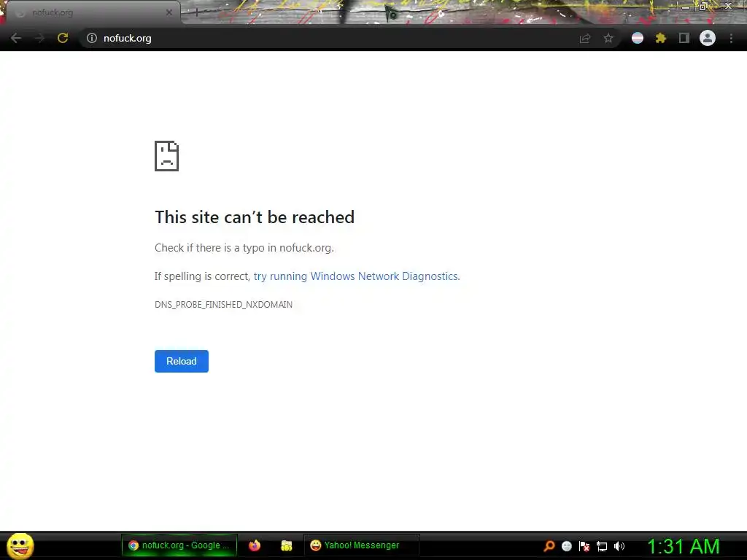The height and width of the screenshot is (560, 747).
Task: Open the network connection tray icon
Action: [x=602, y=546]
